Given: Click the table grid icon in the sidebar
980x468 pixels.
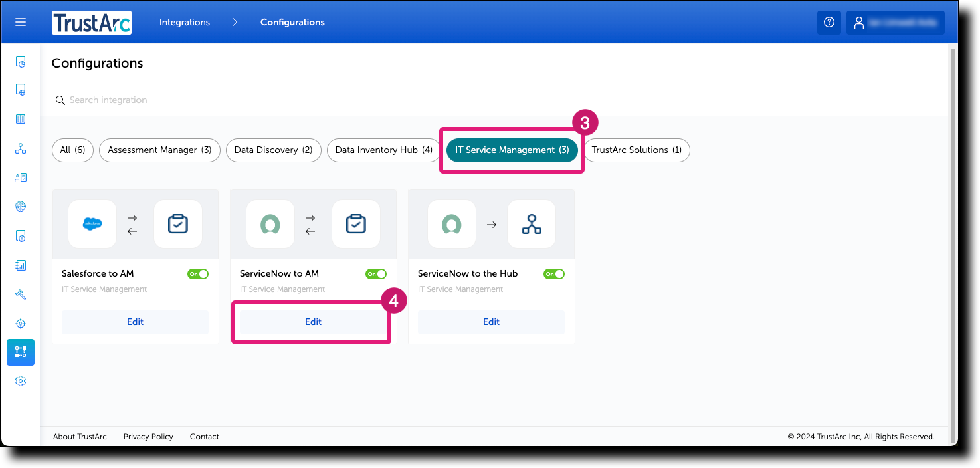Looking at the screenshot, I should click(x=21, y=118).
